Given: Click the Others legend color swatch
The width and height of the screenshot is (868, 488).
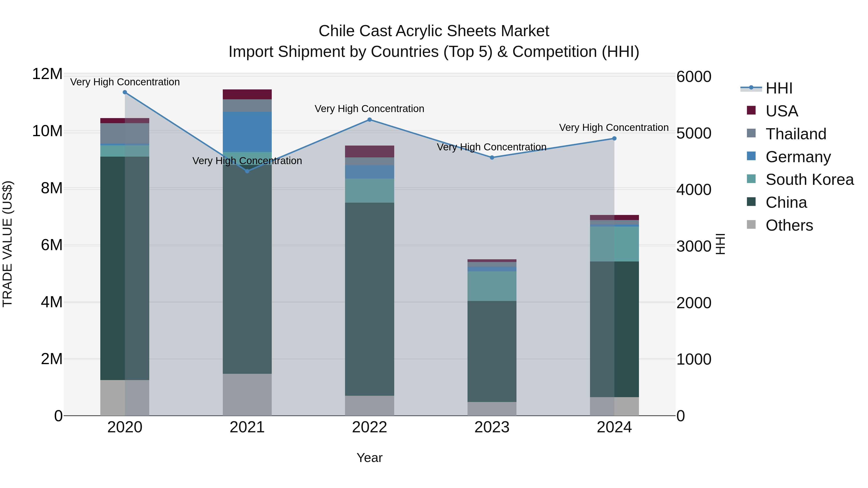Looking at the screenshot, I should tap(751, 224).
